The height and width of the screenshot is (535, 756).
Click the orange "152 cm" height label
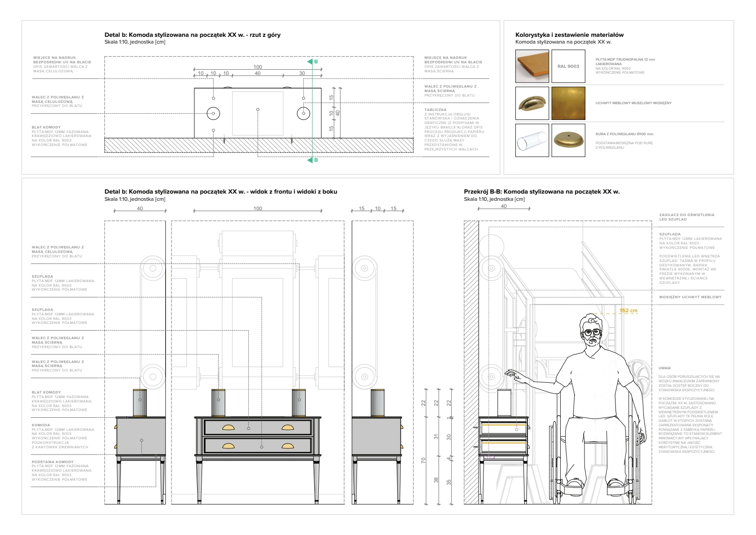click(628, 310)
